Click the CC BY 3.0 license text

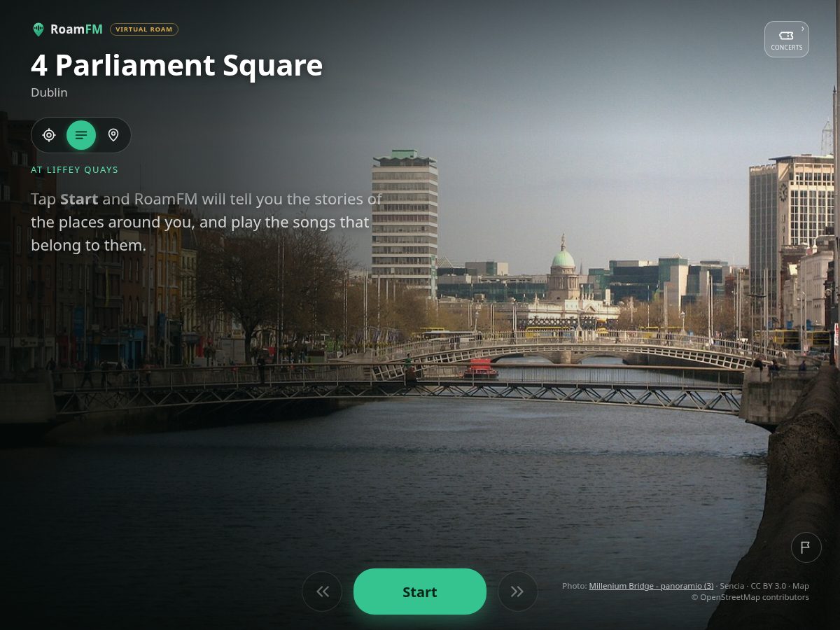(769, 586)
